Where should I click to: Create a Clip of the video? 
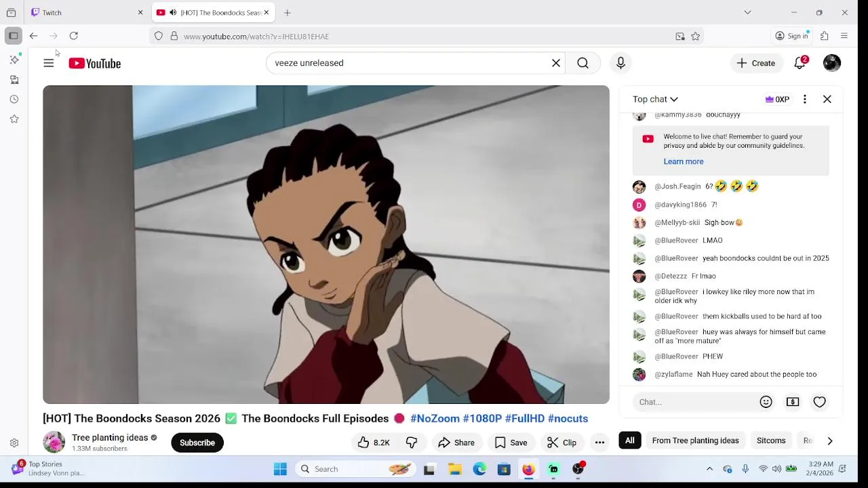(562, 443)
